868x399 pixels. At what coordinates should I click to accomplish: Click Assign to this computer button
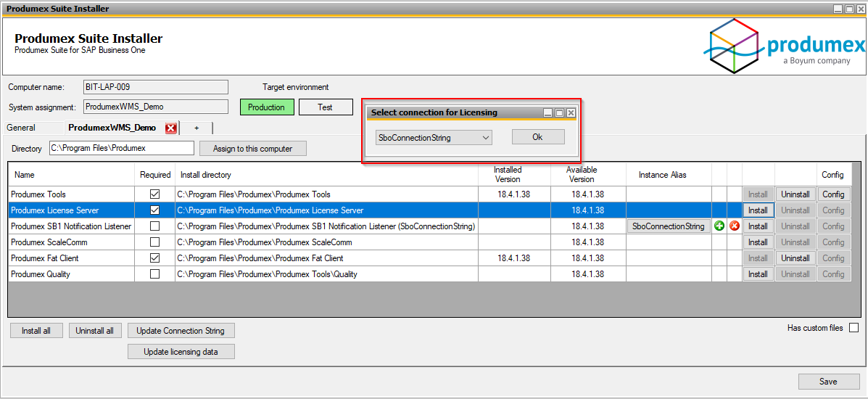click(x=253, y=149)
